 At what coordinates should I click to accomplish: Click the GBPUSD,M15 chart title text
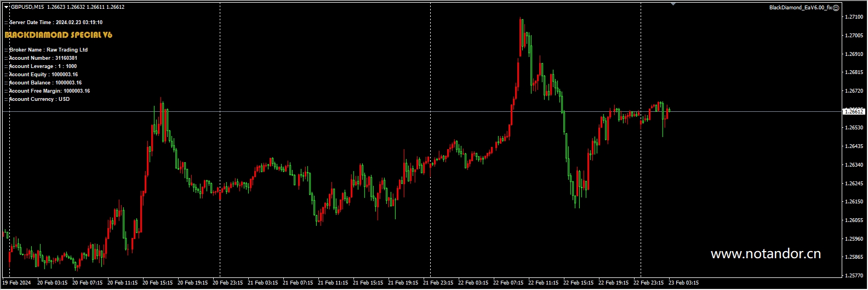click(27, 7)
